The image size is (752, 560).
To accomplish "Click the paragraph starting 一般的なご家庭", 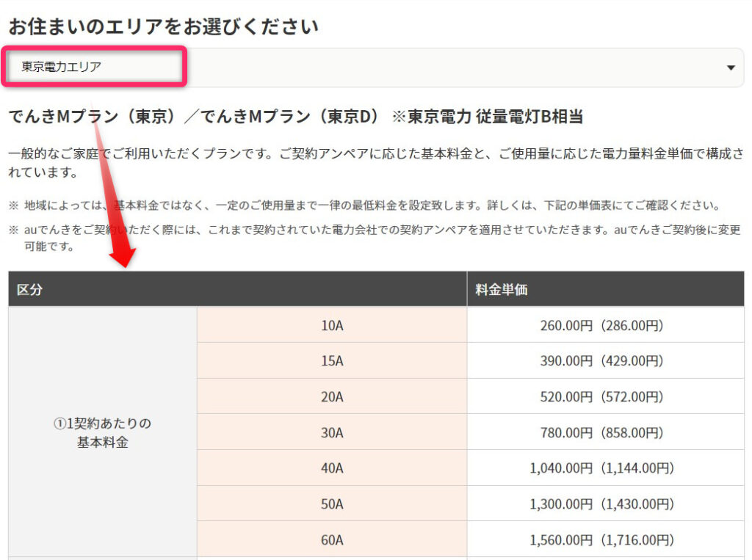I will pyautogui.click(x=377, y=162).
